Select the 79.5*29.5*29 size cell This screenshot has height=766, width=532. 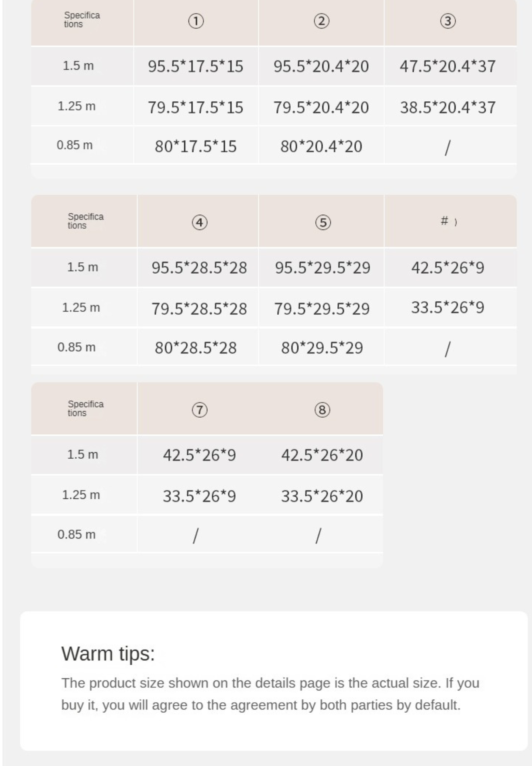click(x=322, y=309)
